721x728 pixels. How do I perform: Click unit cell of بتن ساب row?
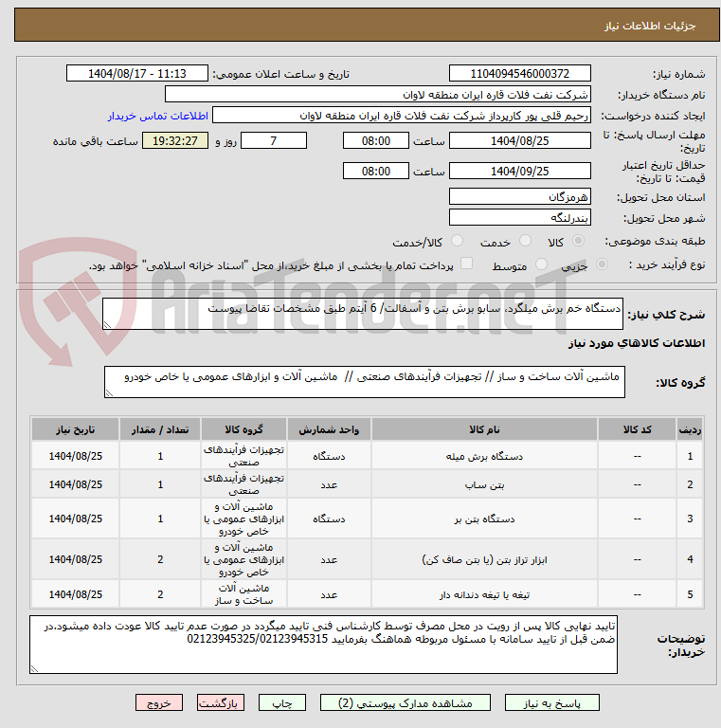coord(329,484)
